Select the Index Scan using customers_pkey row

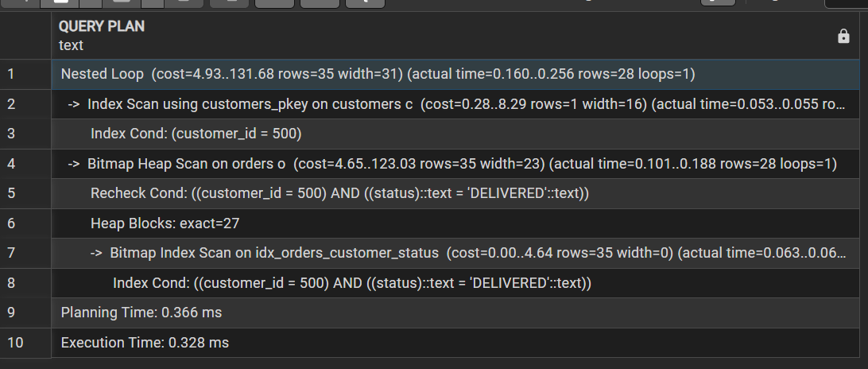tap(455, 104)
